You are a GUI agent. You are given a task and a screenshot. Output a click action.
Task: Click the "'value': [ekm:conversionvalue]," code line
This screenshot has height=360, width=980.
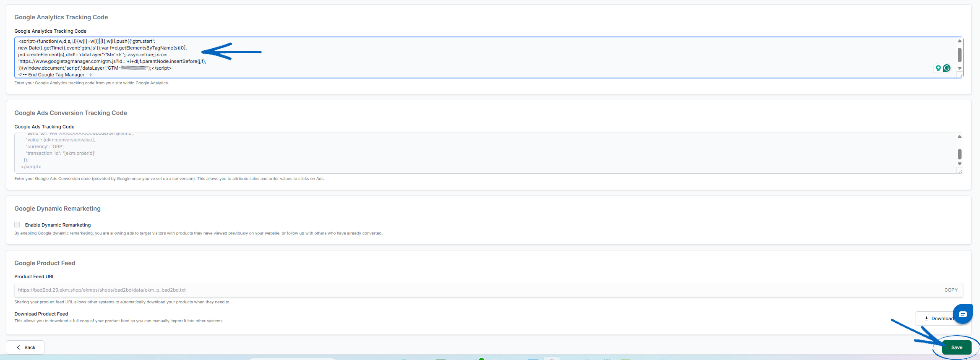pos(60,140)
